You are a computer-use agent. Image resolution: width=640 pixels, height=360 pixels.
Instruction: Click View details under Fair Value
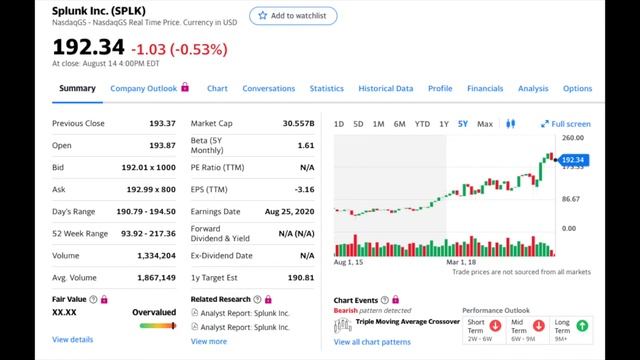click(x=73, y=340)
